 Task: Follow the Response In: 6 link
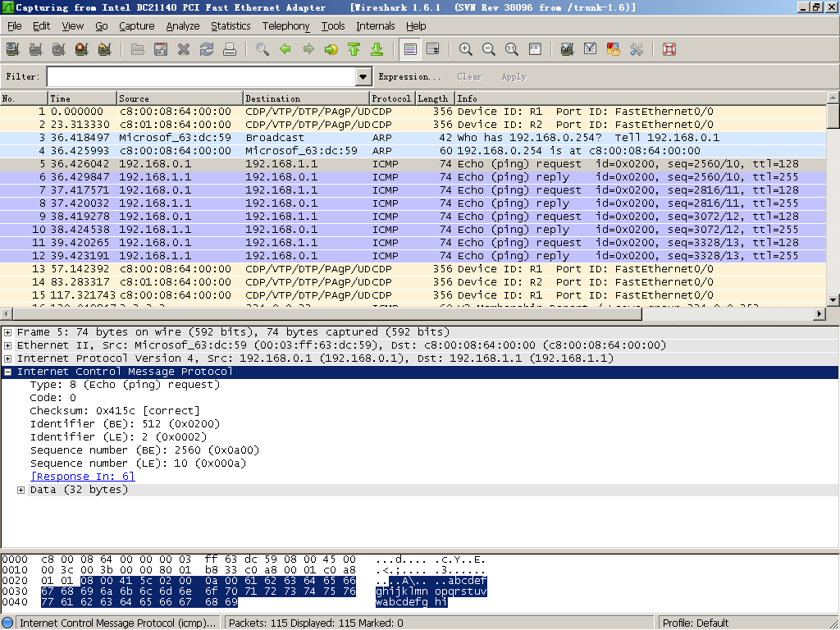[83, 477]
